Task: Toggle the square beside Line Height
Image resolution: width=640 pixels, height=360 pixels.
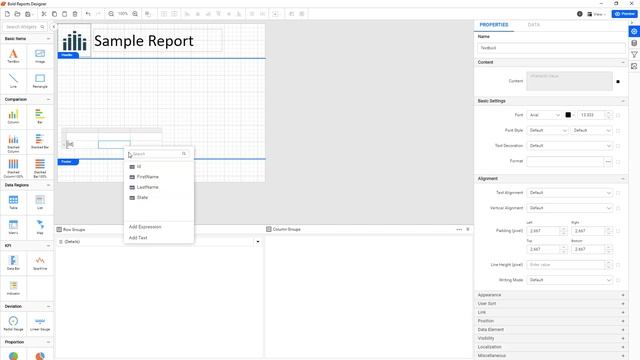Action: [618, 265]
